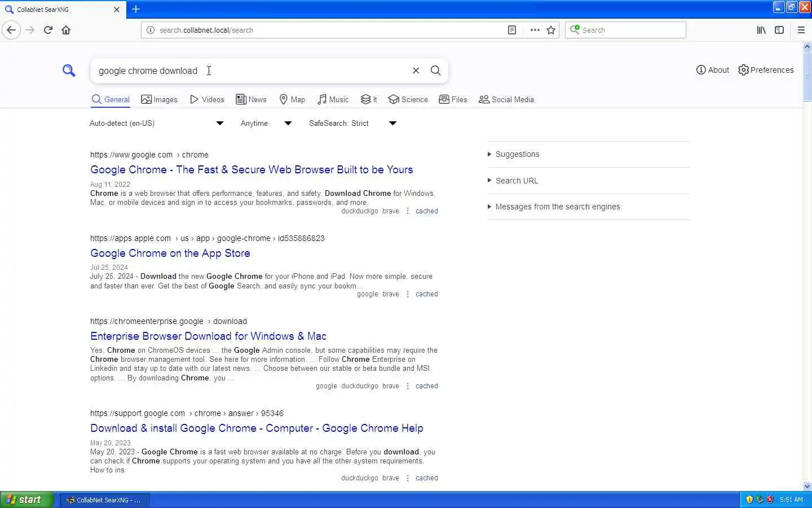Bookmark this page with star icon
Image resolution: width=812 pixels, height=508 pixels.
pos(551,30)
